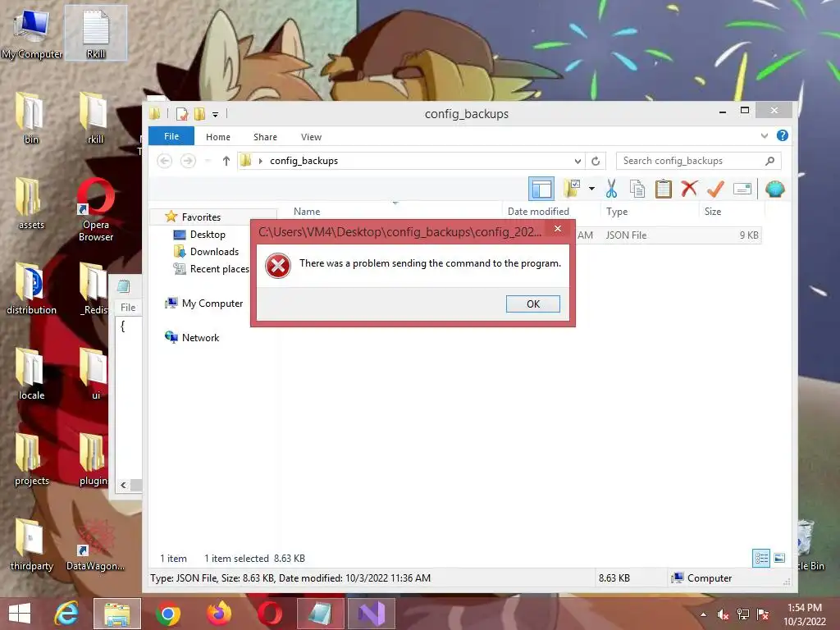Expand the folder options dropdown arrow
Viewport: 840px width, 630px height.
point(591,189)
